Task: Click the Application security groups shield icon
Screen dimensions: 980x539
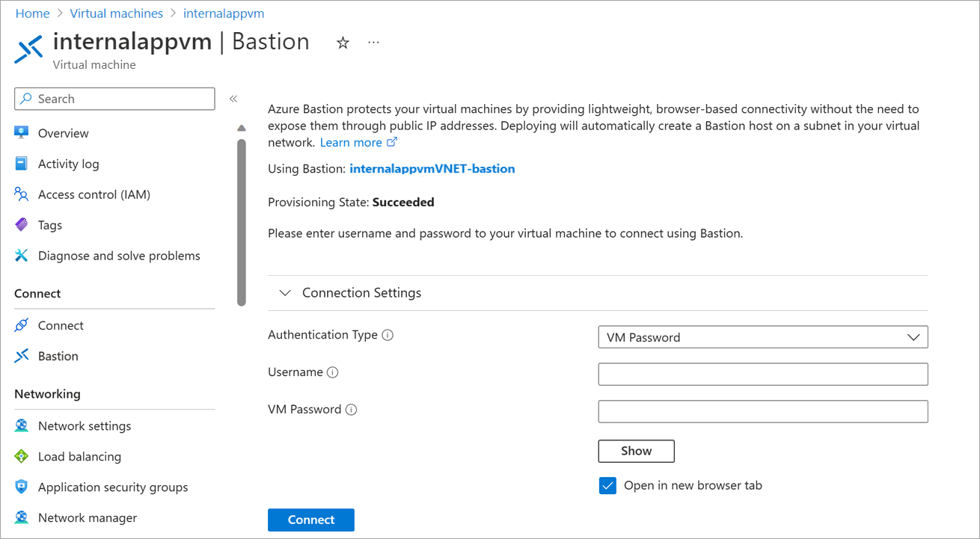Action: [x=22, y=487]
